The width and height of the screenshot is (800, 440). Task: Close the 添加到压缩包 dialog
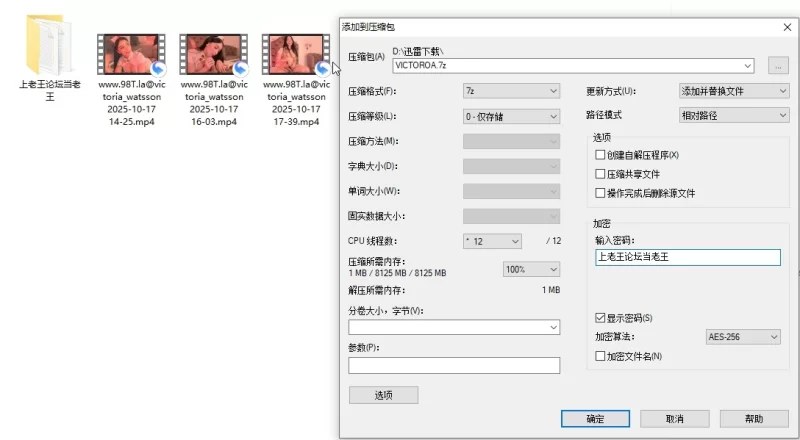(787, 27)
